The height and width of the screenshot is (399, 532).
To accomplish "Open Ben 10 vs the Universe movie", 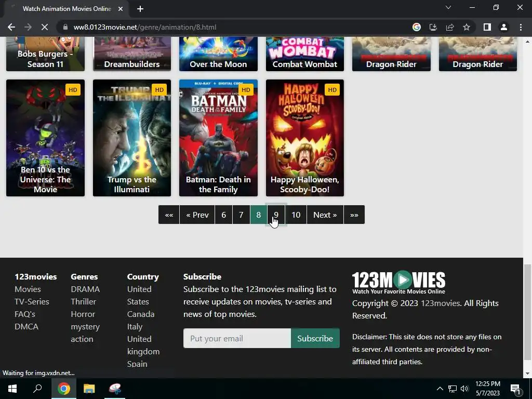I will pyautogui.click(x=46, y=138).
